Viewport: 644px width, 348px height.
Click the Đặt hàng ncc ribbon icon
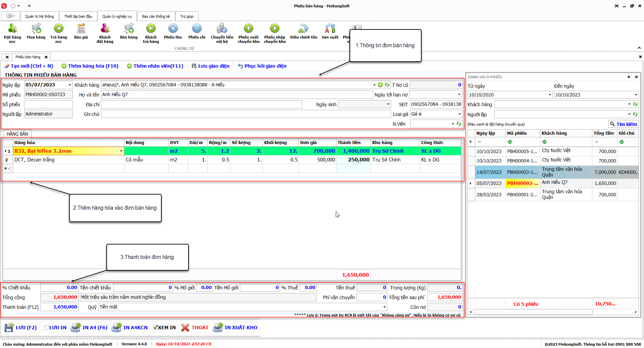[12, 33]
